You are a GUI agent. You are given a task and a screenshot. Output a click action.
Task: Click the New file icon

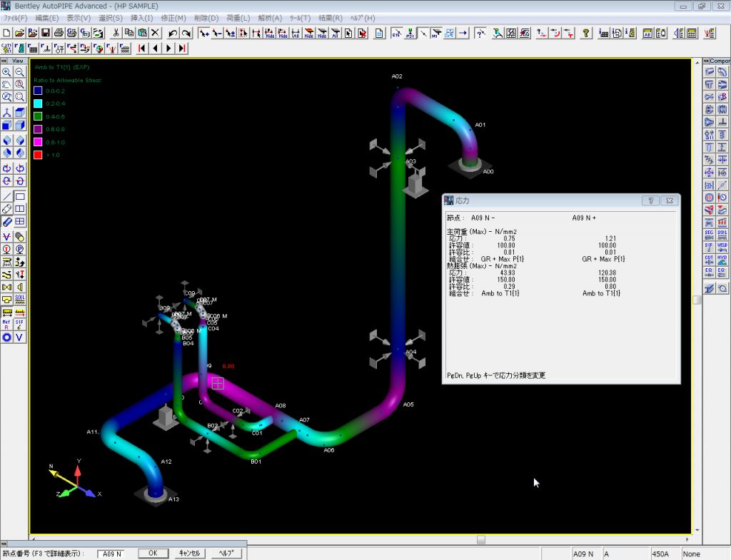coord(7,33)
